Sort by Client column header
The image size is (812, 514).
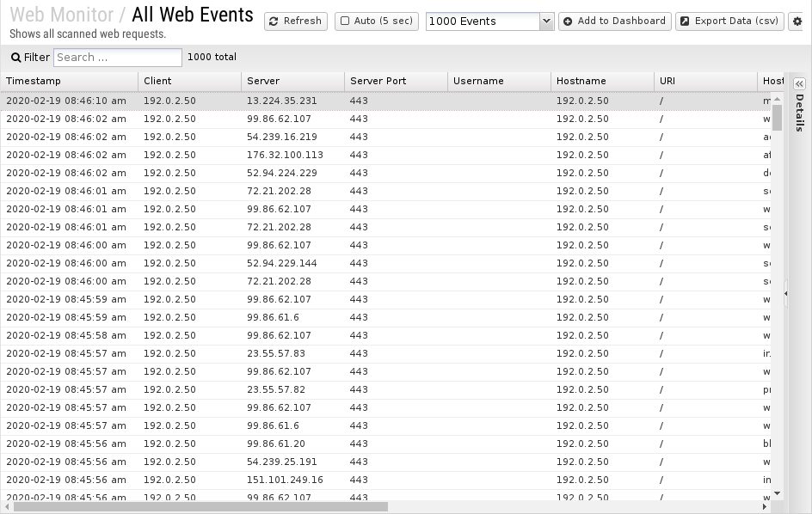pos(189,82)
